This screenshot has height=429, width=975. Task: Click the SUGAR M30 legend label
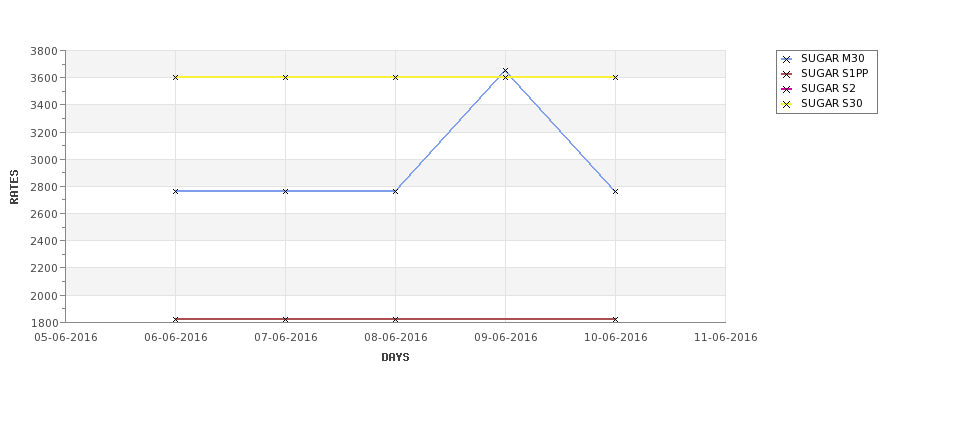832,58
